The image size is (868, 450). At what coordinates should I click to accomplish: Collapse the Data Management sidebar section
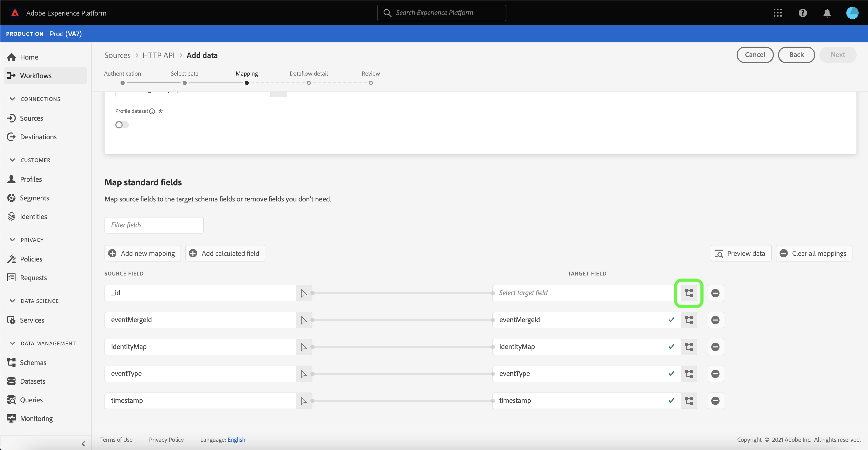tap(12, 343)
